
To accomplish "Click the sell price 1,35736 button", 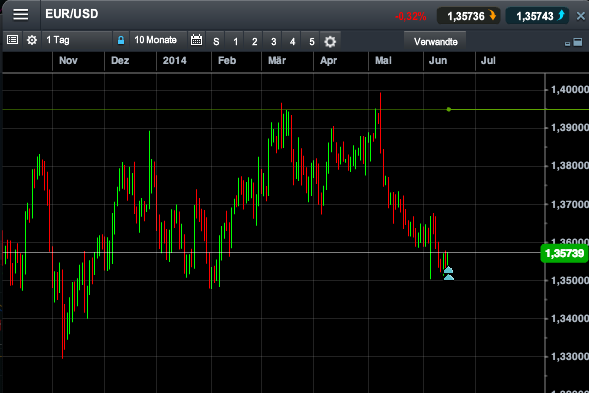I will pyautogui.click(x=468, y=16).
